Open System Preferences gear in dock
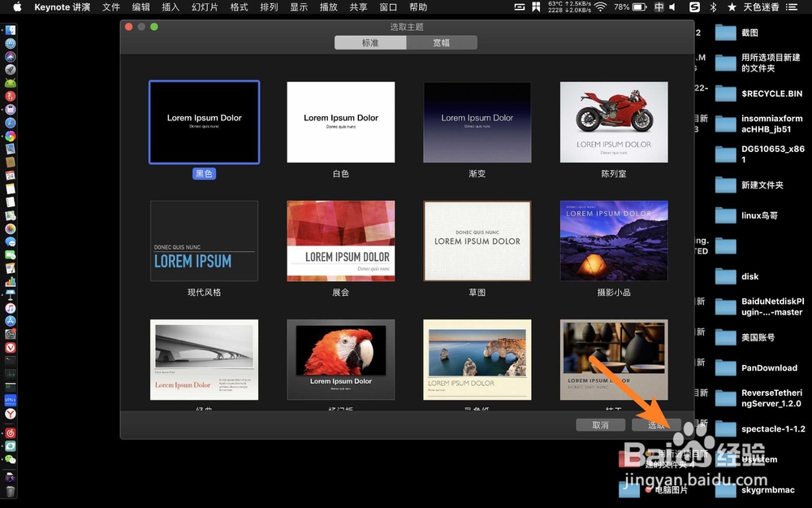 [x=11, y=334]
